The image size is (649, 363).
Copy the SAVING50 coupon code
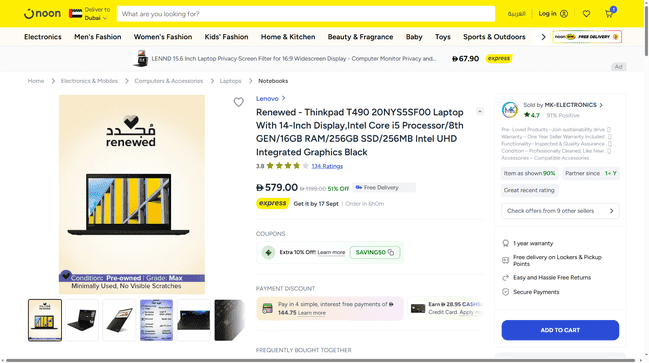pos(391,252)
